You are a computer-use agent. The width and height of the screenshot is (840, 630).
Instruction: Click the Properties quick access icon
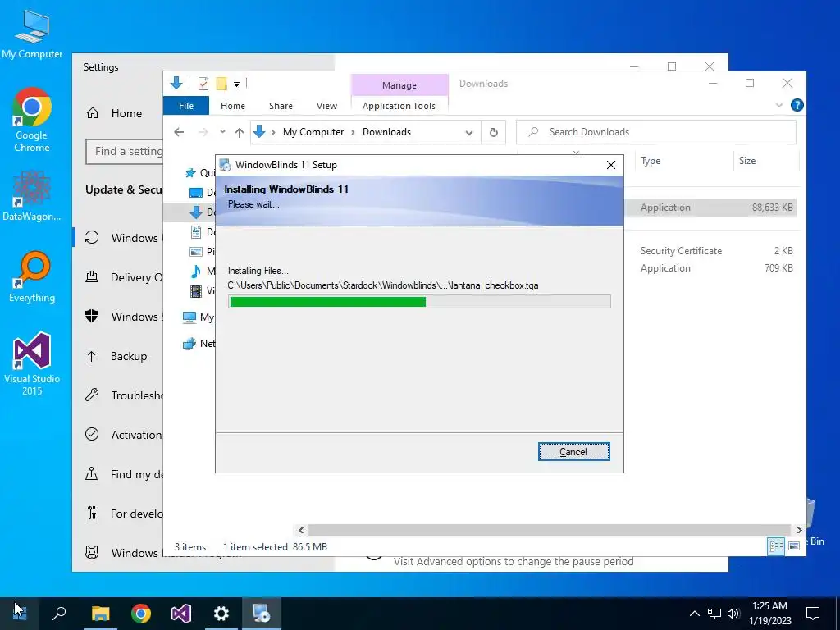[x=203, y=84]
